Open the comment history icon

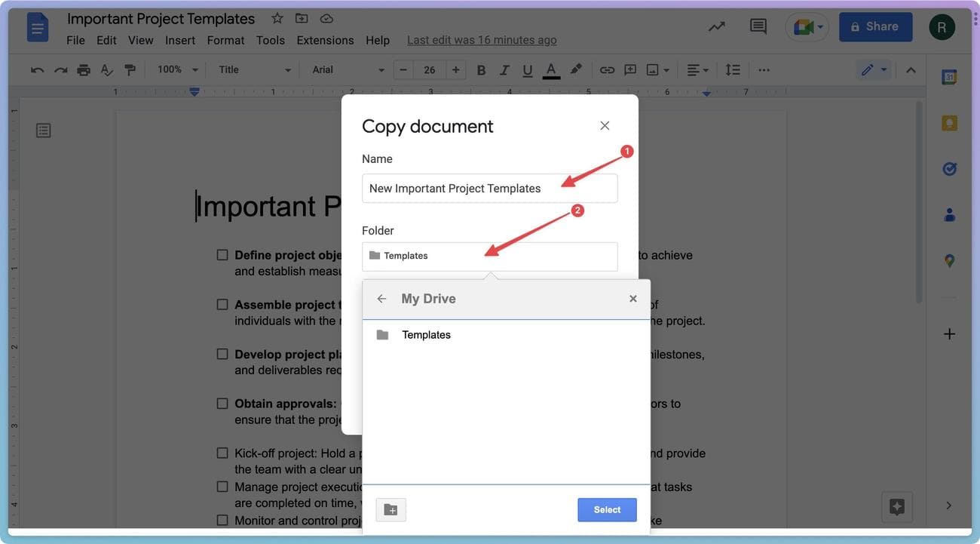[x=758, y=26]
